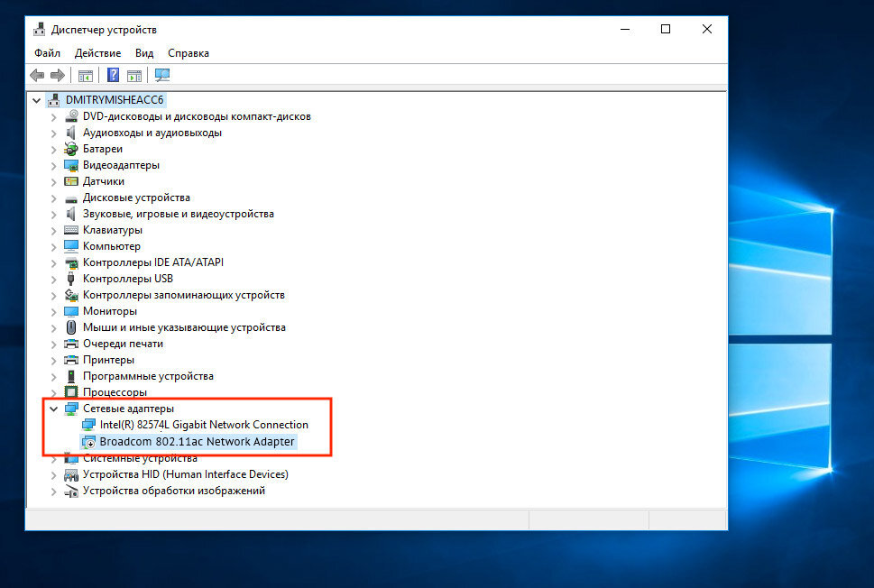Select Broadcom 802.11ac Network Adapter

(x=197, y=441)
